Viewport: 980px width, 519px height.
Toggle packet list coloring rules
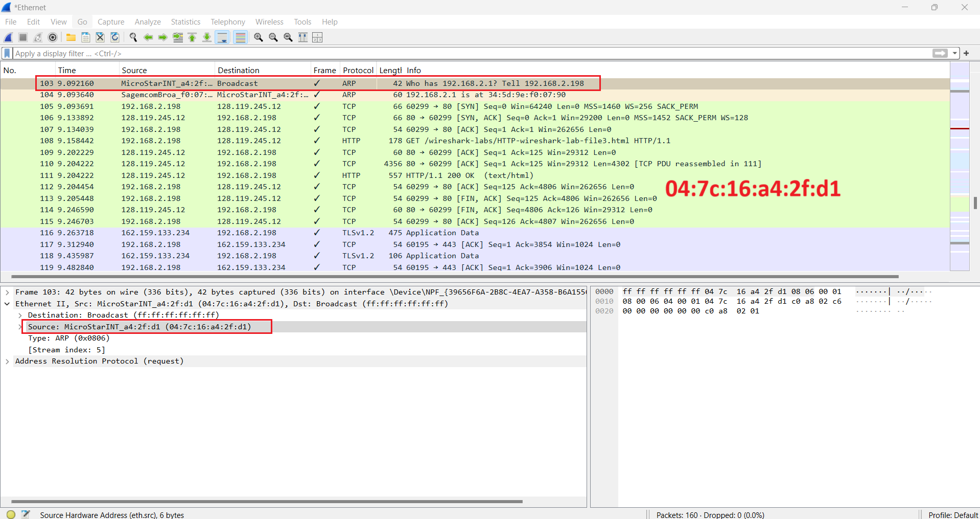tap(240, 37)
